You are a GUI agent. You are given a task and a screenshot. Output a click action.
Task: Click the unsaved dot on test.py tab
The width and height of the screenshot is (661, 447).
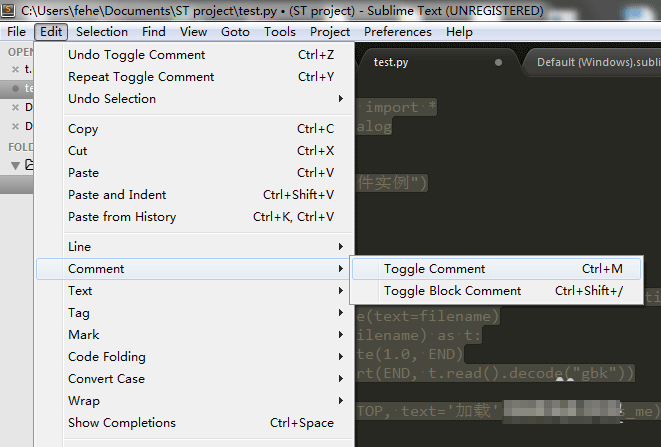[498, 62]
